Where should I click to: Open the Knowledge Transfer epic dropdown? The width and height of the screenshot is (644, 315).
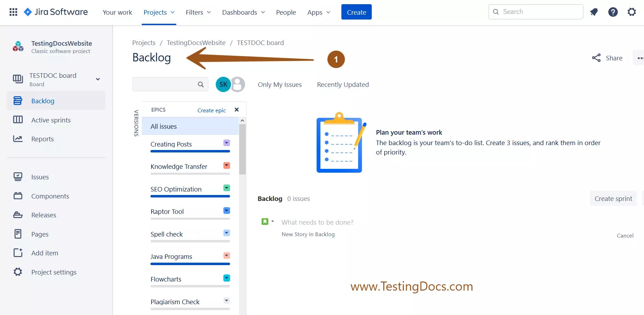[x=227, y=165]
